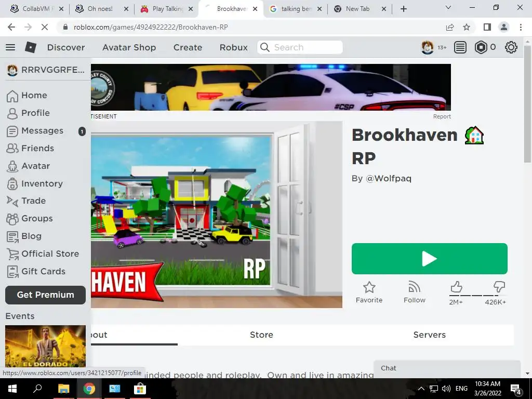Open Official Store link
Screen dimensions: 532x399
pos(43,254)
